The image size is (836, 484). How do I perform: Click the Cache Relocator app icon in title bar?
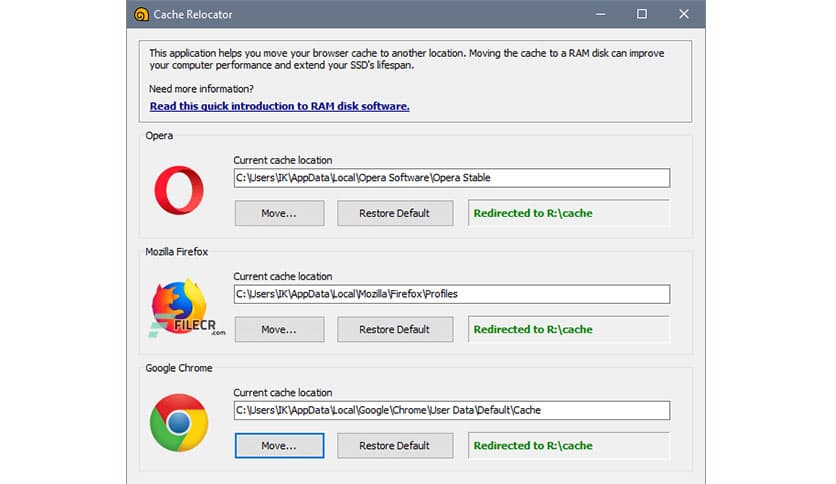[141, 14]
